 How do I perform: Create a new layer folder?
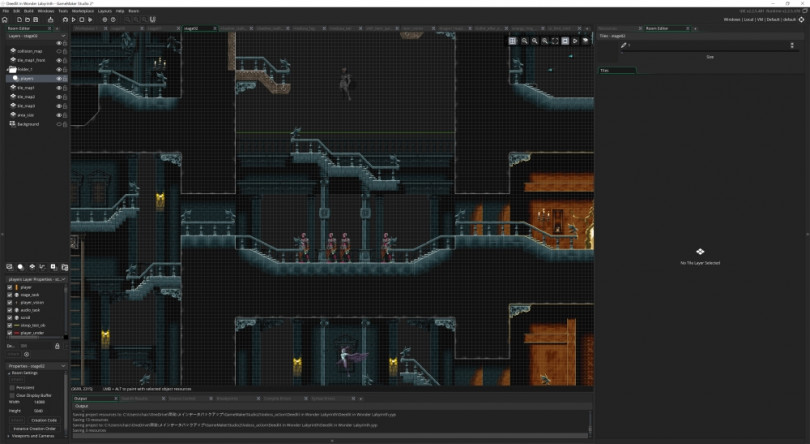coord(65,267)
